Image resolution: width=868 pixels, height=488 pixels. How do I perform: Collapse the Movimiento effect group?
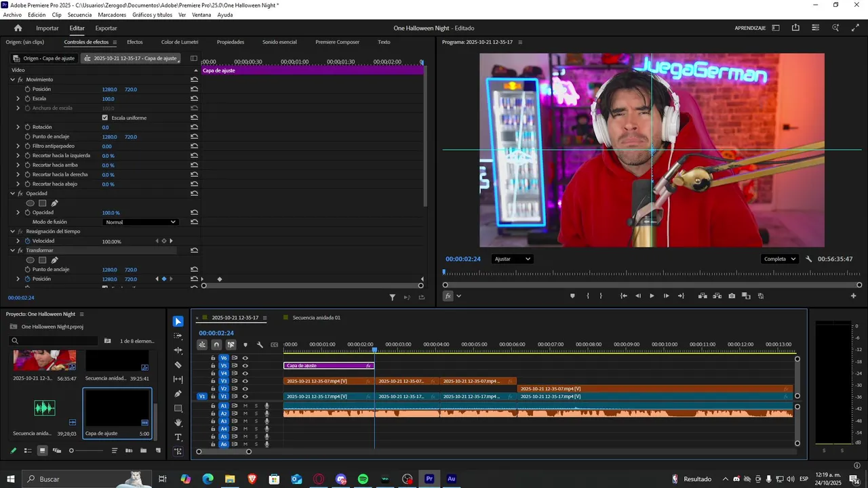click(12, 79)
